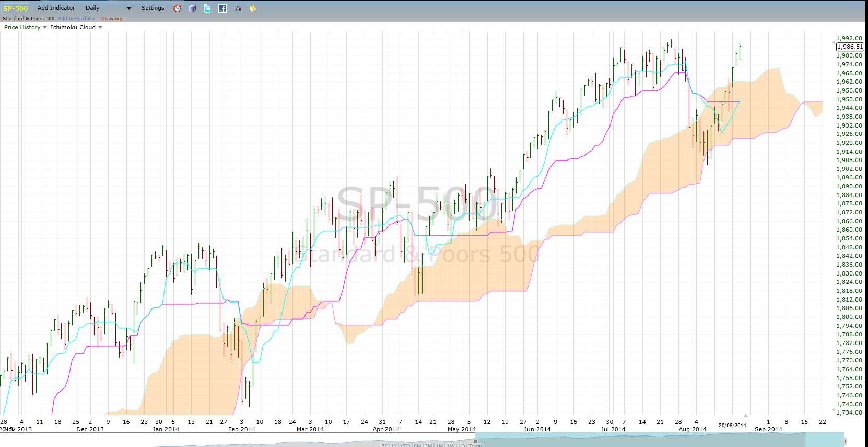Share the chart via Facebook icon

222,8
